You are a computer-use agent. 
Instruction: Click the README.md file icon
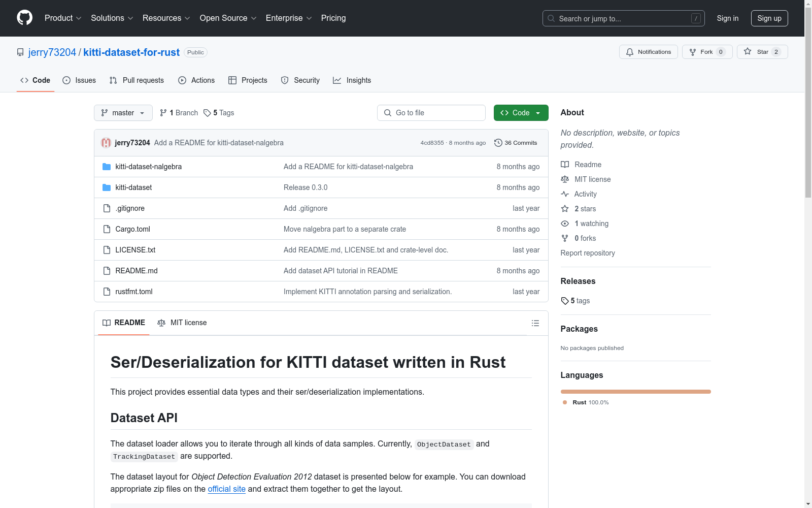(x=107, y=271)
